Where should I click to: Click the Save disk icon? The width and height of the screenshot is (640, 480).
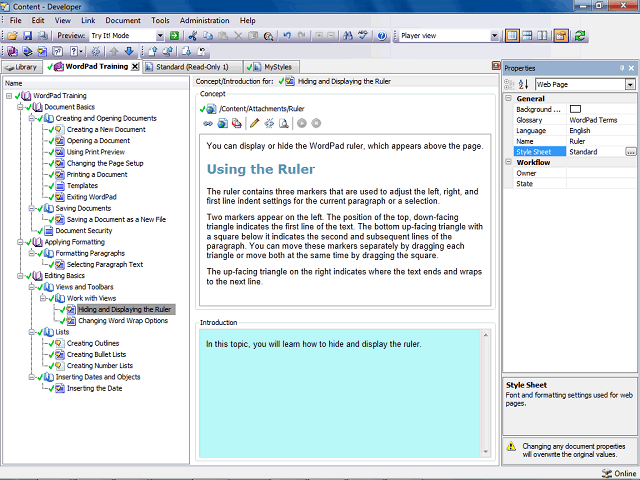(x=27, y=36)
